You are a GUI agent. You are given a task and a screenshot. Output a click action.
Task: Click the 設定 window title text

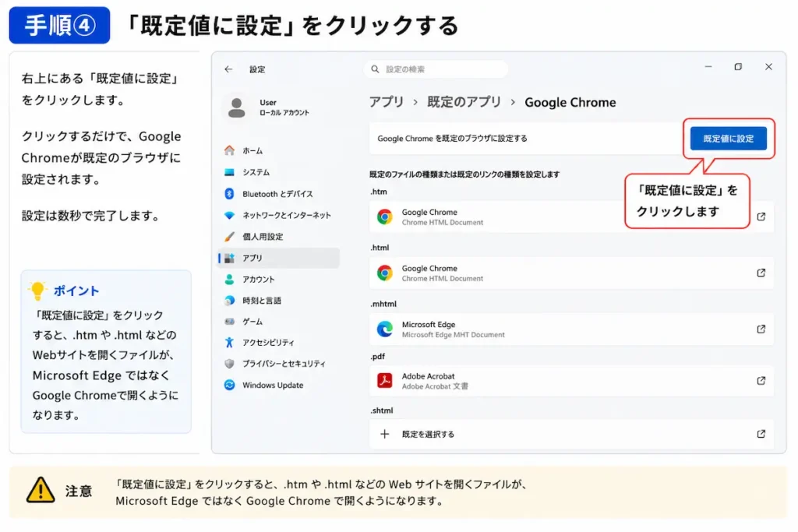[x=257, y=69]
